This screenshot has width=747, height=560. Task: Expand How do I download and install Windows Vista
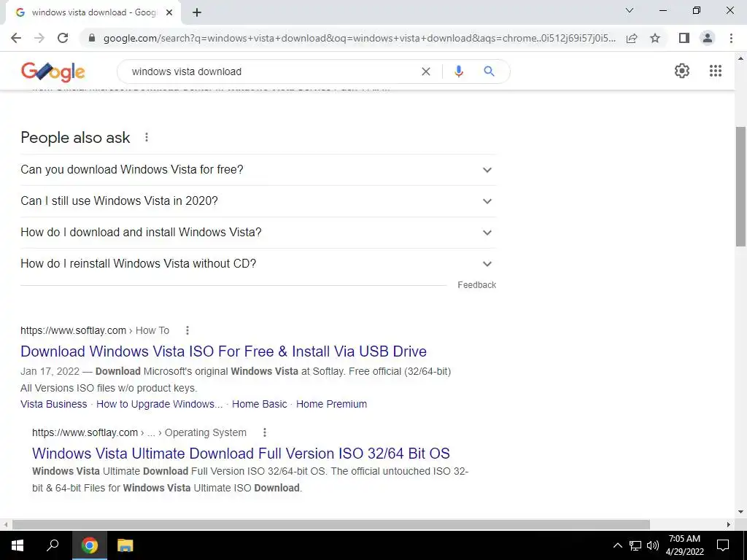click(x=258, y=233)
